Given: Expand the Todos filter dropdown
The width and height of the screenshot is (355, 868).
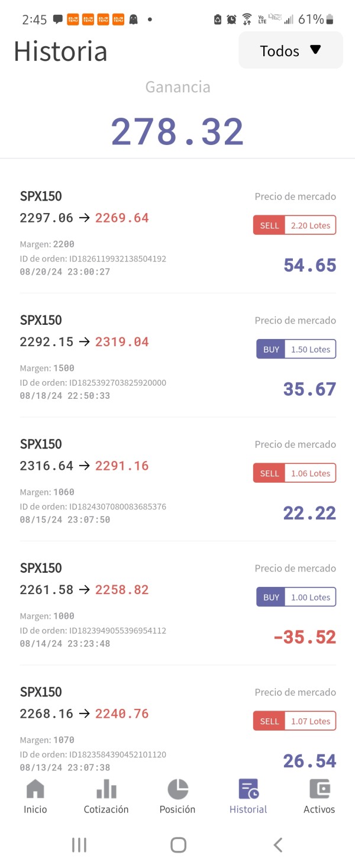Looking at the screenshot, I should (x=291, y=50).
